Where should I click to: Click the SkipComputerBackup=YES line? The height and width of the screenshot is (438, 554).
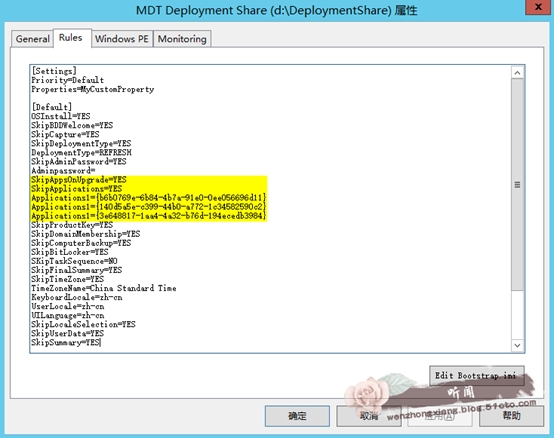81,243
